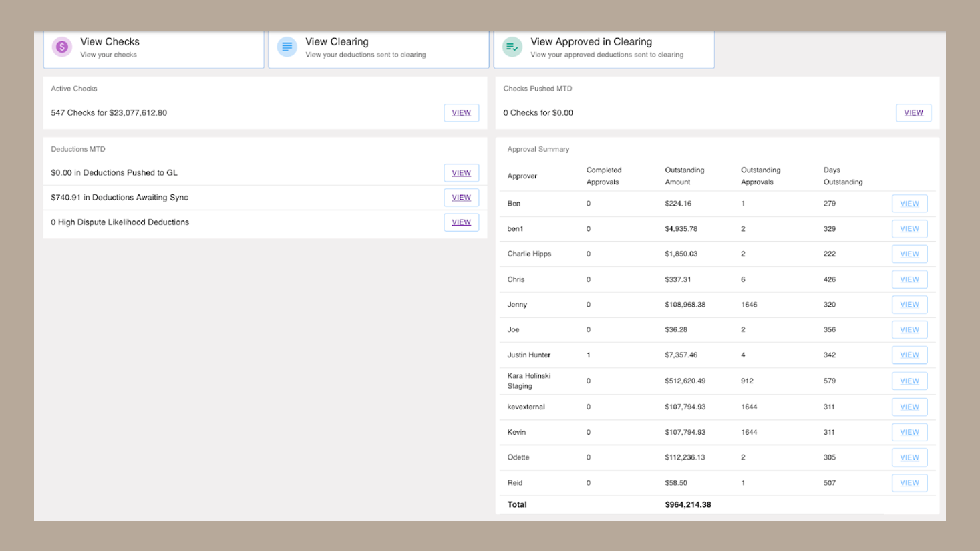
Task: Click the Deductions MTD heading
Action: [78, 150]
